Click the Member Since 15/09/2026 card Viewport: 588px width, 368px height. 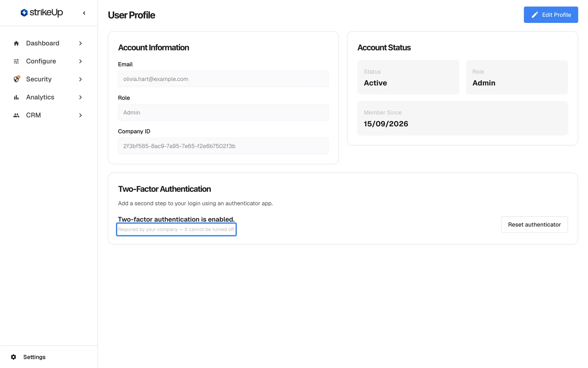click(x=463, y=118)
